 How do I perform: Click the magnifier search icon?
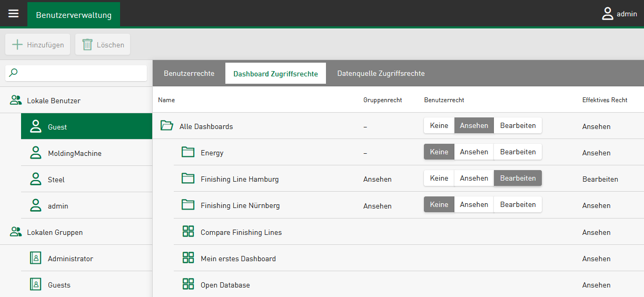coord(13,73)
